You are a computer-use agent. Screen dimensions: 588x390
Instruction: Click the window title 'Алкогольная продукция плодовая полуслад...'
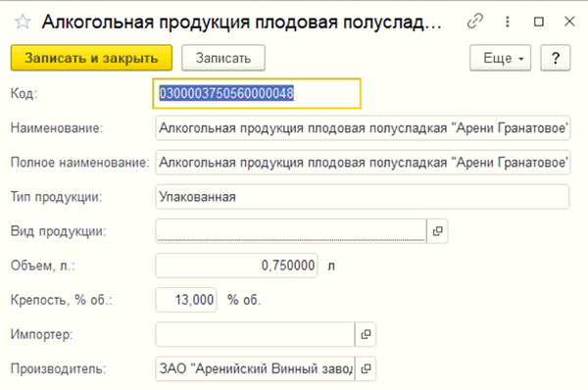click(242, 23)
